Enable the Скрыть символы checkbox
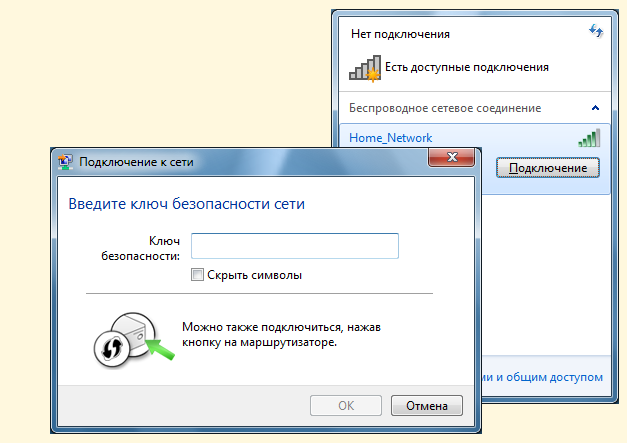 (x=198, y=275)
